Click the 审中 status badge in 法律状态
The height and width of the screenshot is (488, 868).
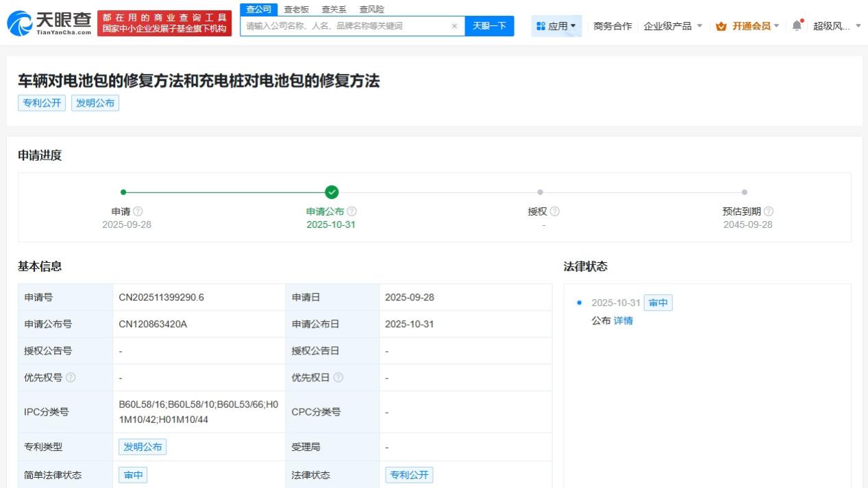point(658,303)
